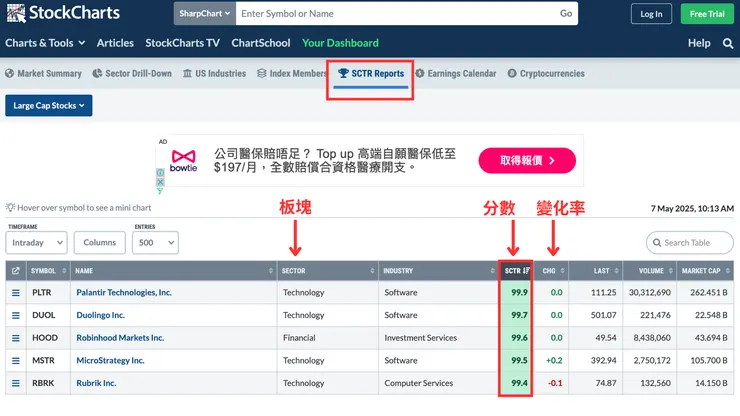
Task: Switch to Cryptocurrencies tab
Action: coord(546,74)
